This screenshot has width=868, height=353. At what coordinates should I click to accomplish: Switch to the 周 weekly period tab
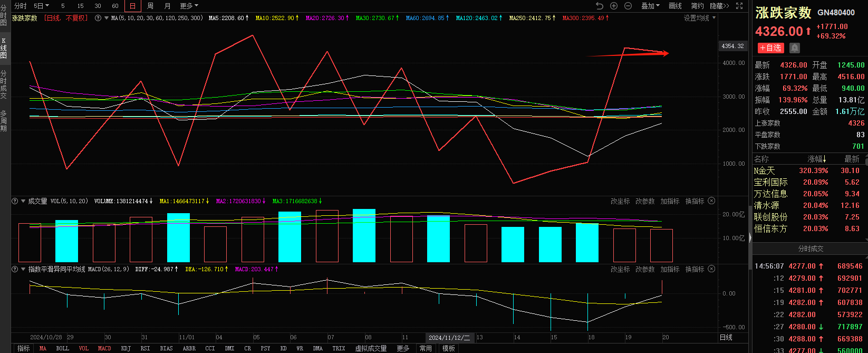tap(150, 6)
